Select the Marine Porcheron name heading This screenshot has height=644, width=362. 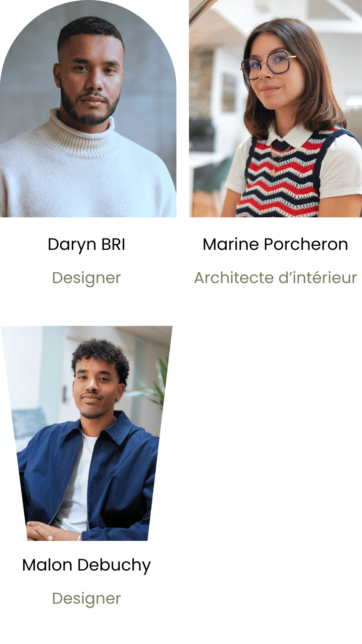[x=276, y=244]
